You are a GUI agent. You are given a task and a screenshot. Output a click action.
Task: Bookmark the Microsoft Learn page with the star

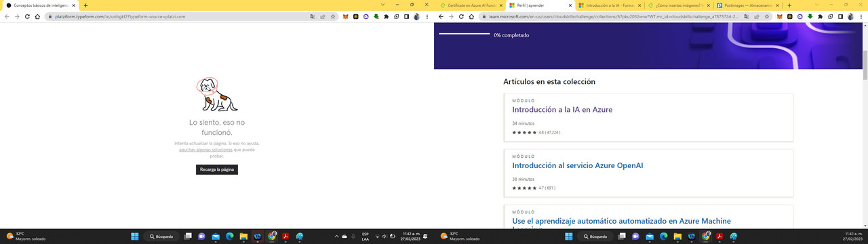pos(767,16)
